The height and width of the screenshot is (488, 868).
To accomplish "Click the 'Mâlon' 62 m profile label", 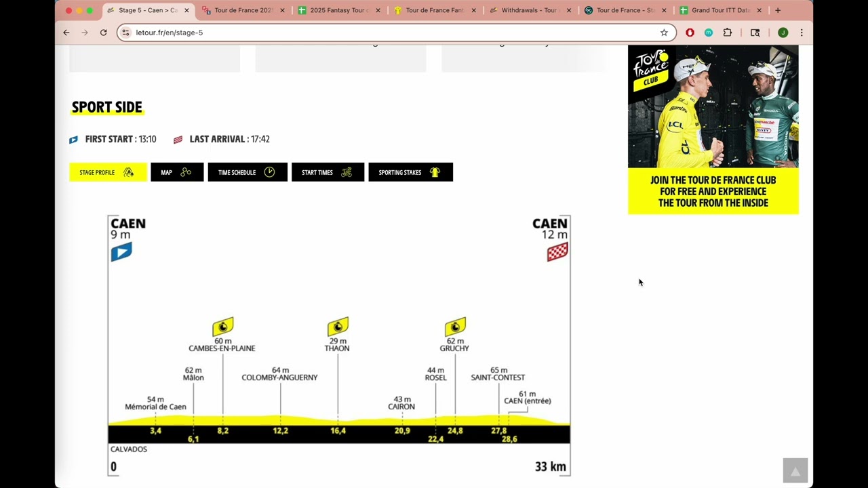I will tap(193, 374).
